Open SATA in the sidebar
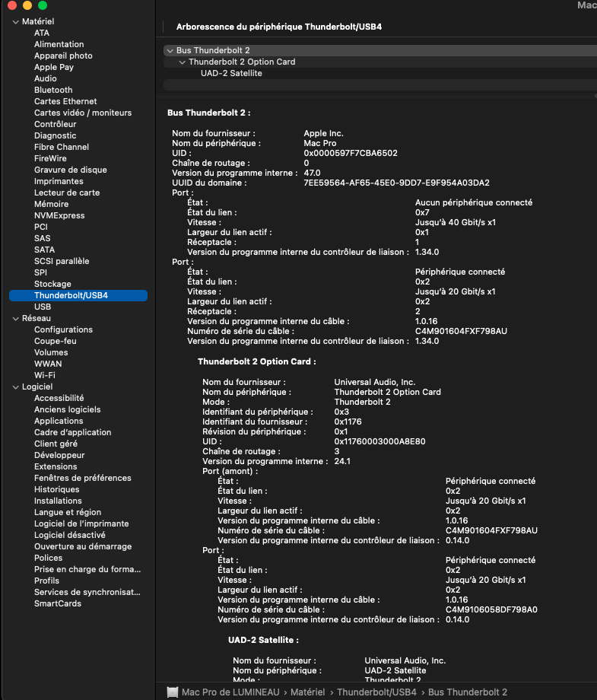597x700 pixels. pos(45,250)
